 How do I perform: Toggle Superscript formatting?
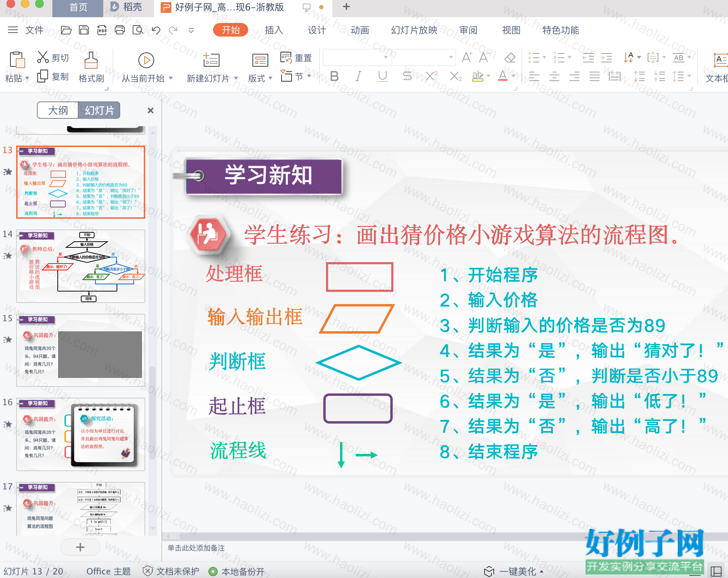[x=431, y=76]
